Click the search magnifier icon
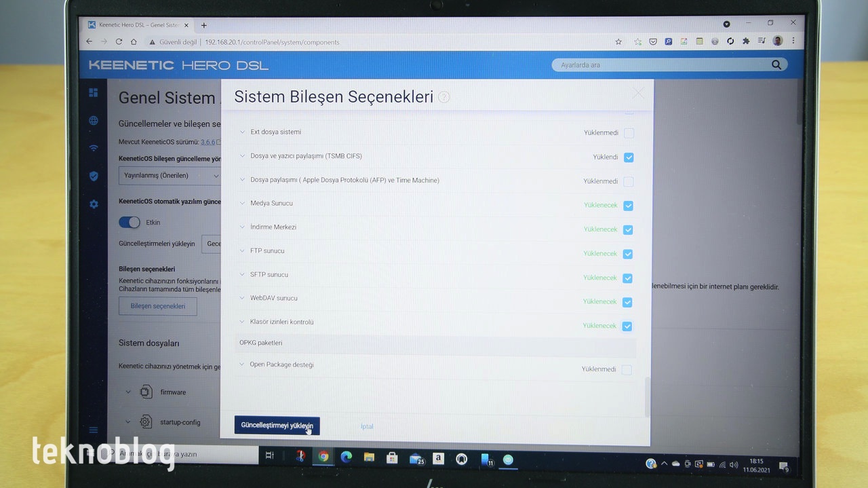 (776, 65)
